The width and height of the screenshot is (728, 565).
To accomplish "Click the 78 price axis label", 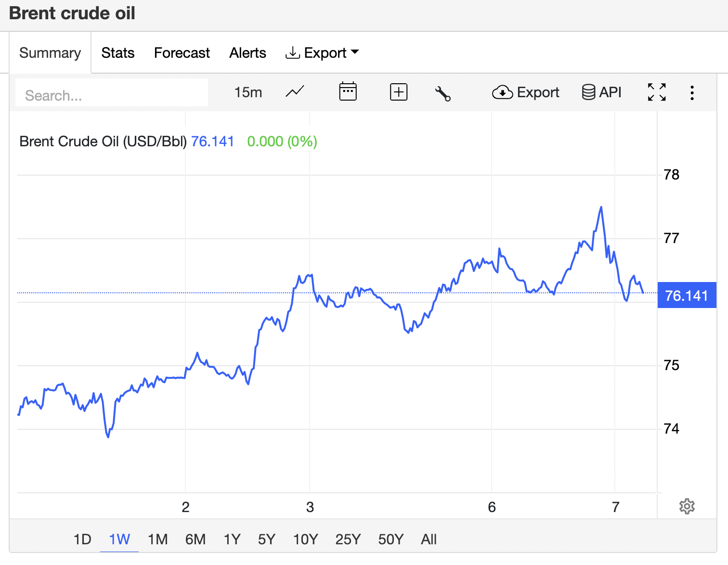I will tap(671, 175).
